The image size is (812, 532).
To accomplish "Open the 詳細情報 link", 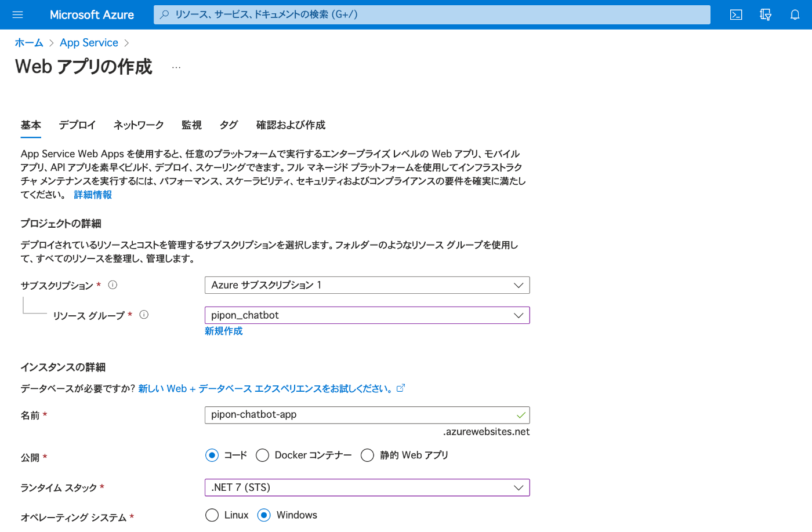I will 93,195.
